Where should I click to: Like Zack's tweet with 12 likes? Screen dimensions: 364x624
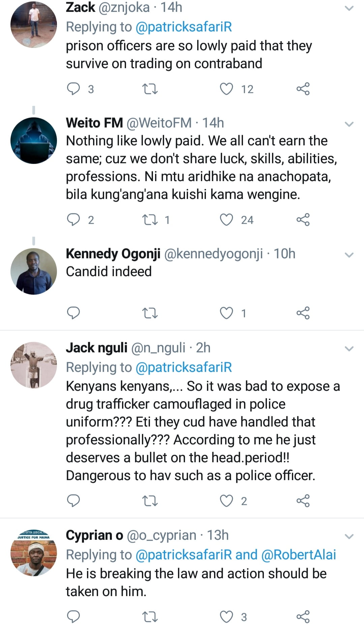tap(226, 89)
